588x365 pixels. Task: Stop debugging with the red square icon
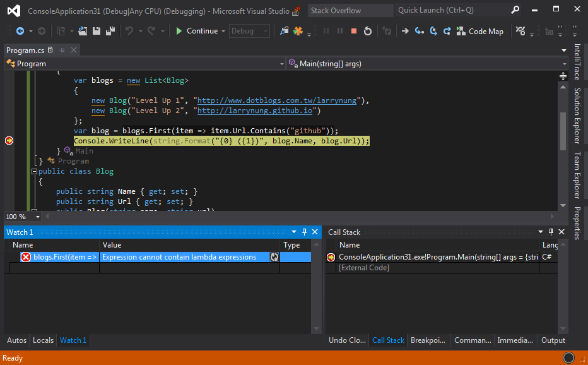354,31
